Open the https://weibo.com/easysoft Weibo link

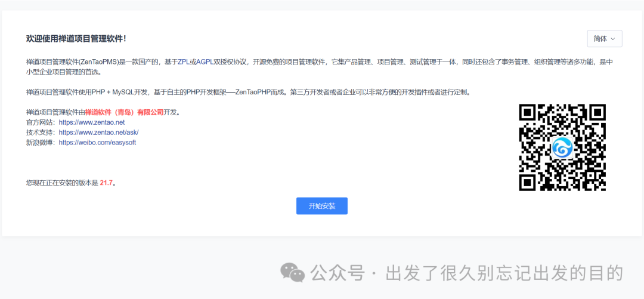click(x=97, y=143)
